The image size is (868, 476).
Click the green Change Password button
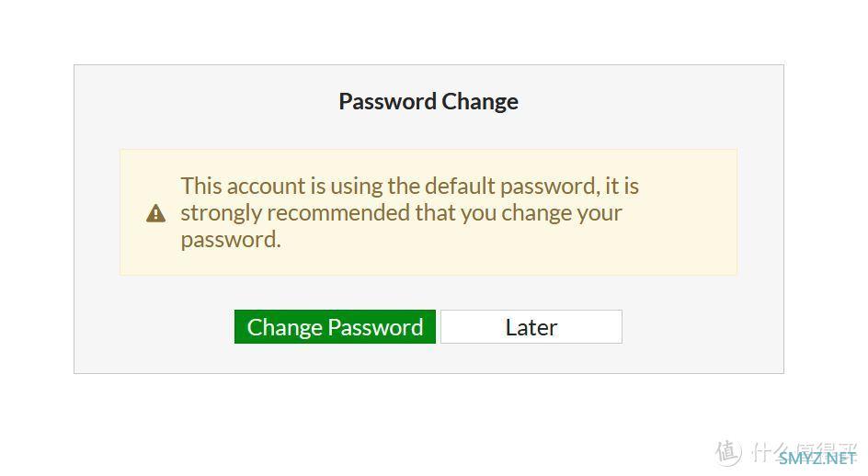tap(335, 326)
